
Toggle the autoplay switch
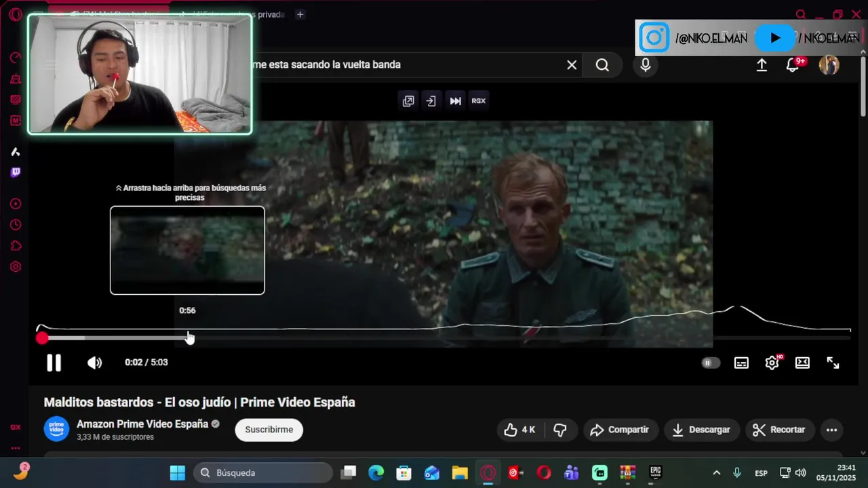pos(710,363)
